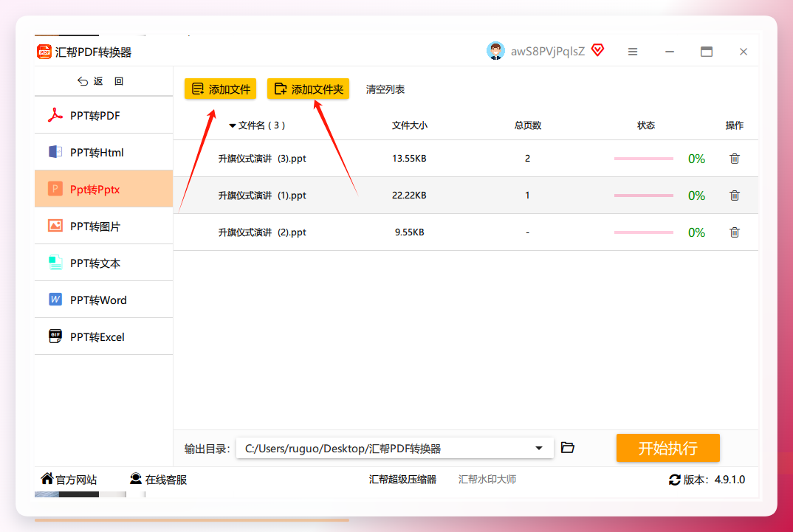Click the refresh icon beside 版本
Screen dimensions: 793x532
pyautogui.click(x=675, y=480)
